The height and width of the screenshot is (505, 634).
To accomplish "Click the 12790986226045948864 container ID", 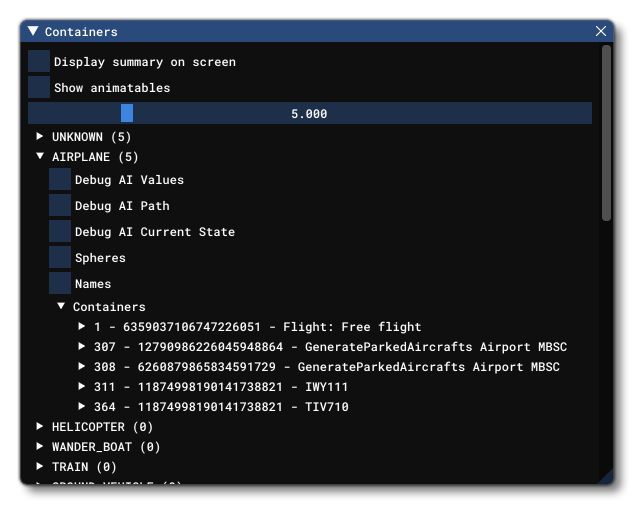I will pos(210,347).
